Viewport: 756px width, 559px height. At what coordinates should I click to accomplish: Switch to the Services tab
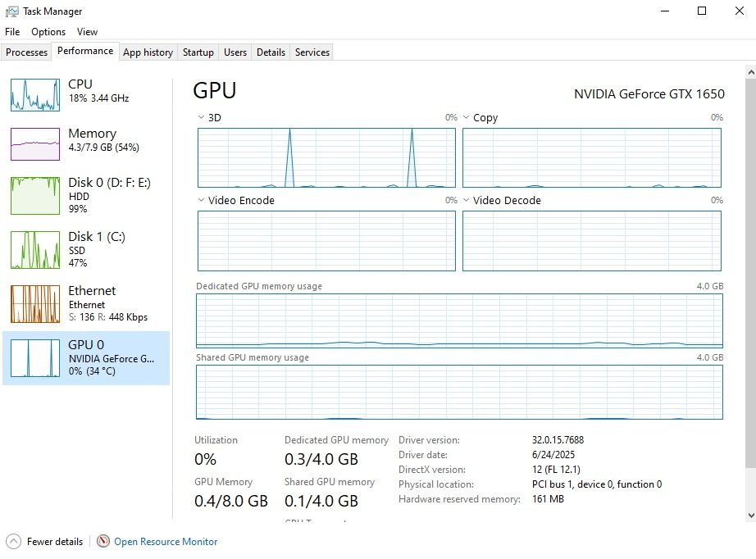pyautogui.click(x=312, y=52)
